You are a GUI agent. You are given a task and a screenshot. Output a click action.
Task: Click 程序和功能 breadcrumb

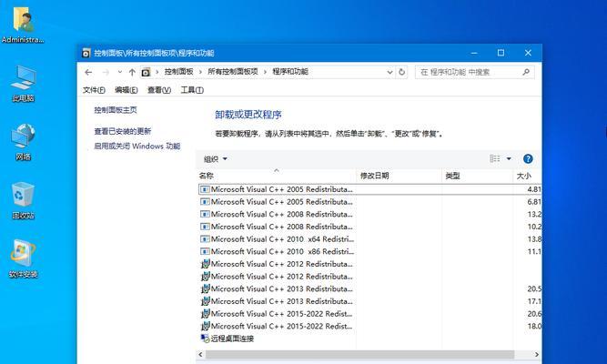tap(290, 72)
